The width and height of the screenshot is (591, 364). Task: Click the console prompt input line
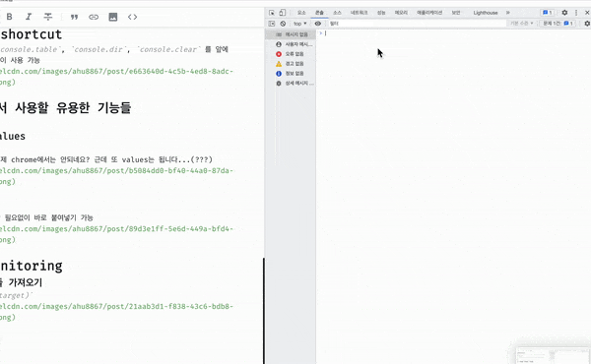click(x=454, y=33)
